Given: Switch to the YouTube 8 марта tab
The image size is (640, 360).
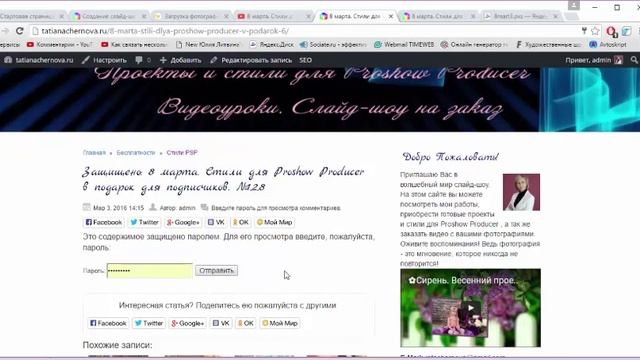Looking at the screenshot, I should [x=273, y=16].
